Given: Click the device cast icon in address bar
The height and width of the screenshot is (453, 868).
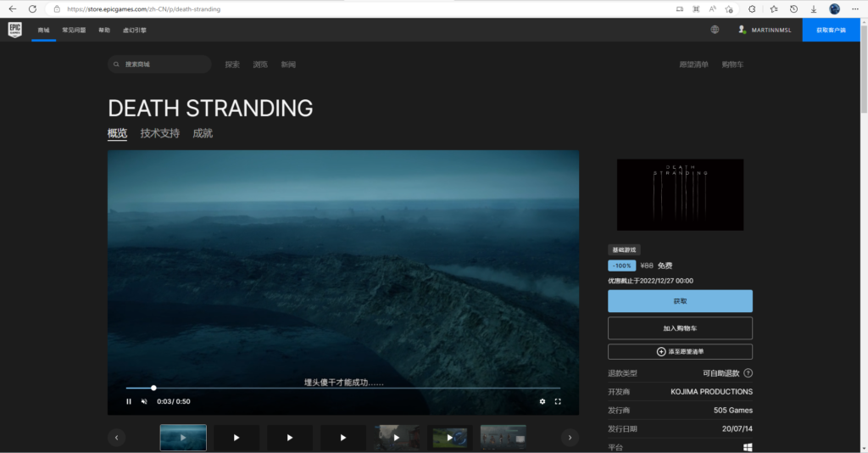Looking at the screenshot, I should tap(679, 8).
